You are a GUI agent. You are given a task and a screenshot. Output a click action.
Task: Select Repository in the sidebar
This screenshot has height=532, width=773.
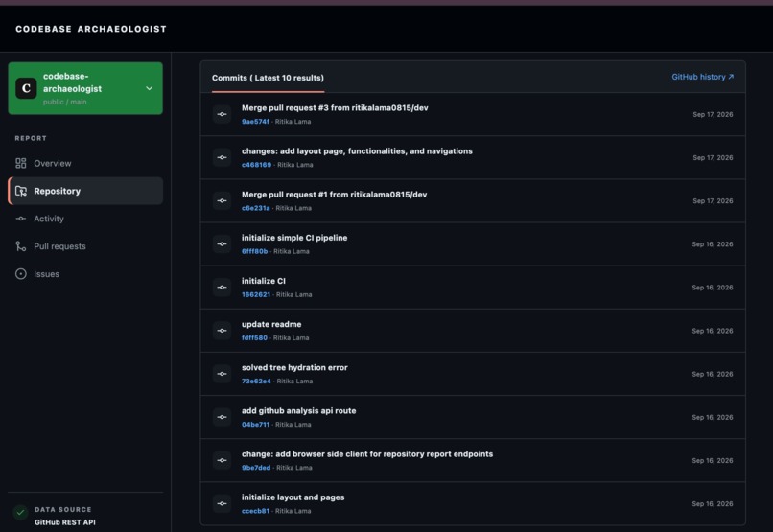tap(85, 191)
